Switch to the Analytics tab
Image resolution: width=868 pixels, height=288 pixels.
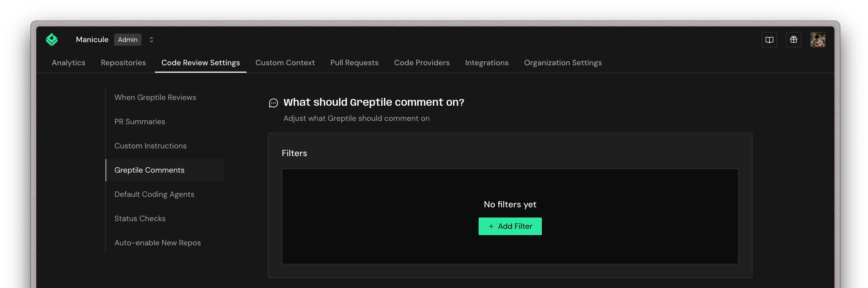tap(69, 63)
